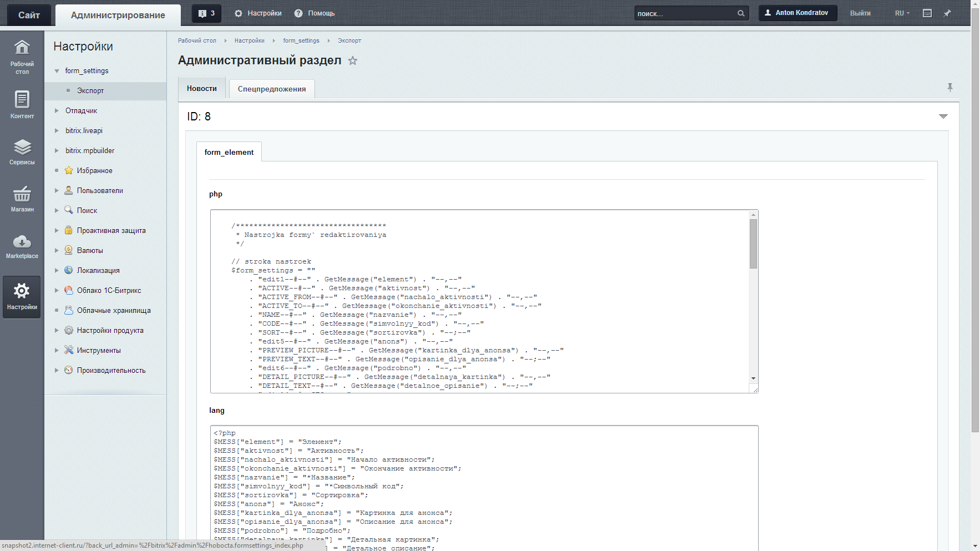Image resolution: width=980 pixels, height=551 pixels.
Task: Click the Выйти logout link
Action: coord(860,13)
